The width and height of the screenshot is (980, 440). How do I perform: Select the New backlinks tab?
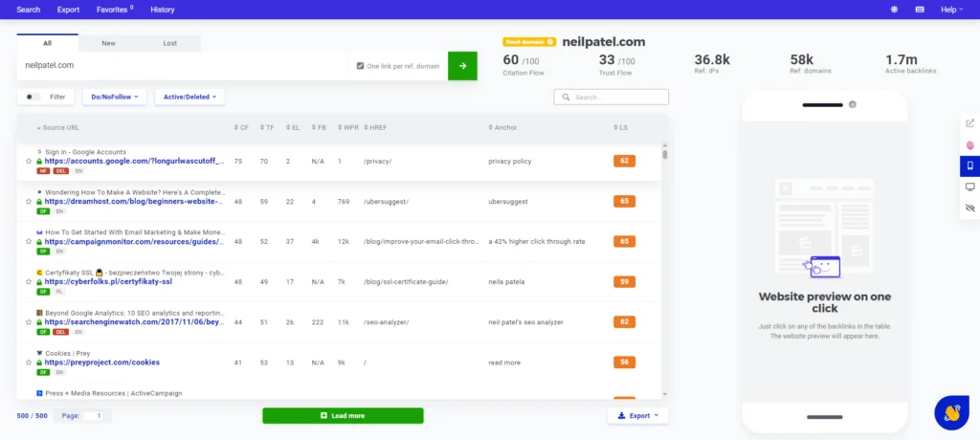pyautogui.click(x=108, y=43)
